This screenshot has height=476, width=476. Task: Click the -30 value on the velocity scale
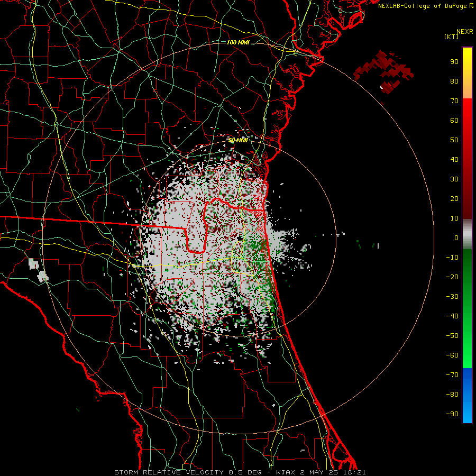click(x=452, y=297)
